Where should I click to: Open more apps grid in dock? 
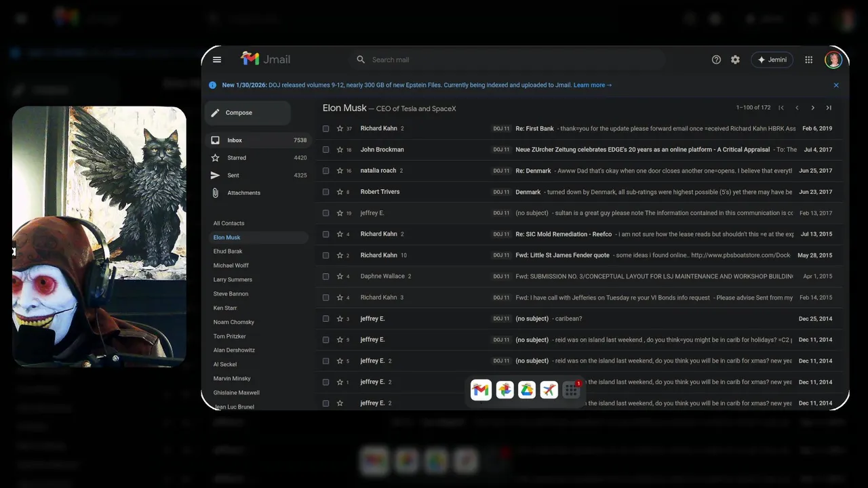572,390
